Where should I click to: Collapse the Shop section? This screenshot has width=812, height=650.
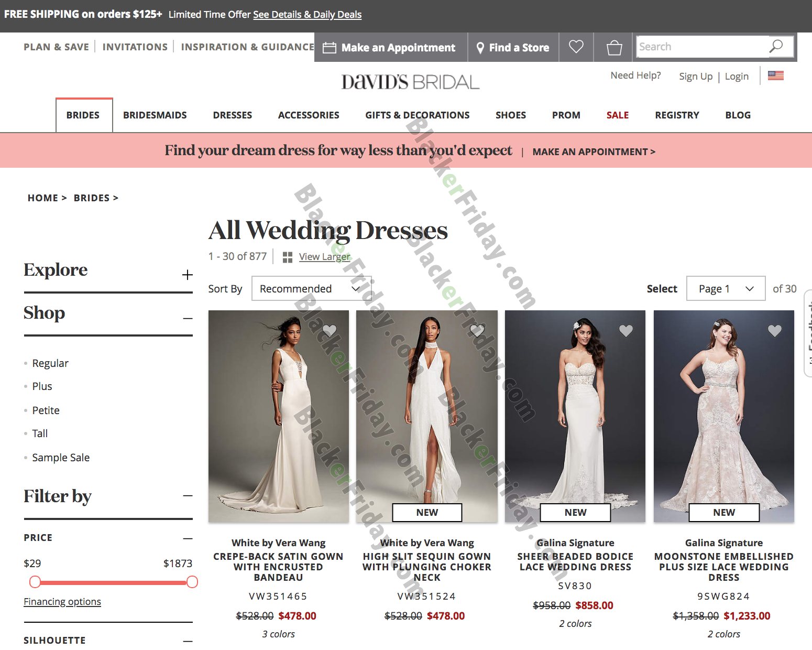coord(188,318)
